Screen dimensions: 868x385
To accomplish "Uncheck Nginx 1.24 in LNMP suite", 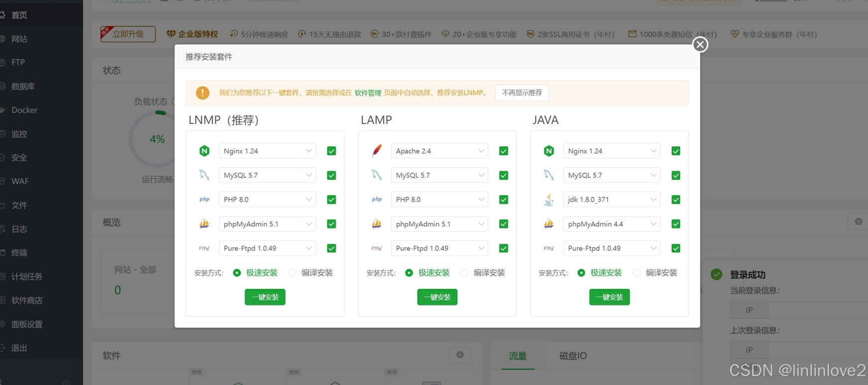I will coord(331,151).
